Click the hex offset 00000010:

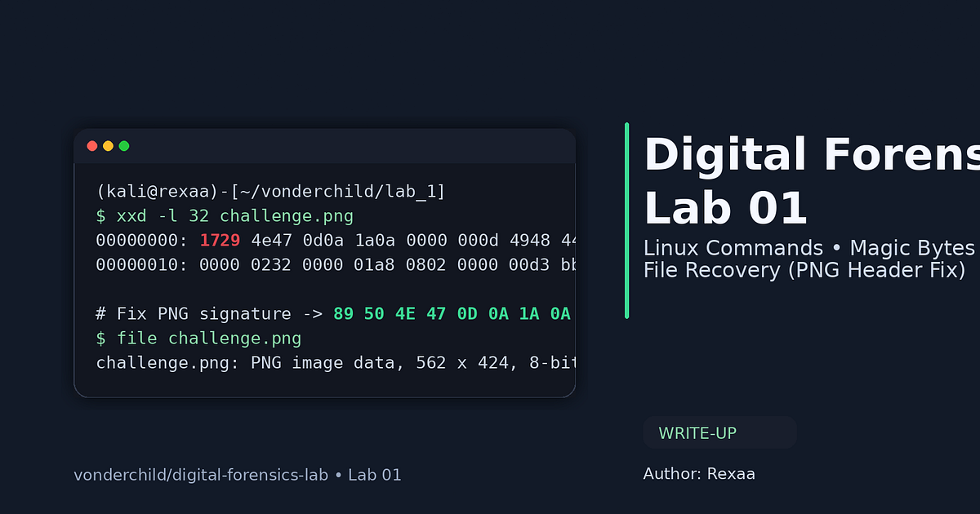[x=143, y=265]
